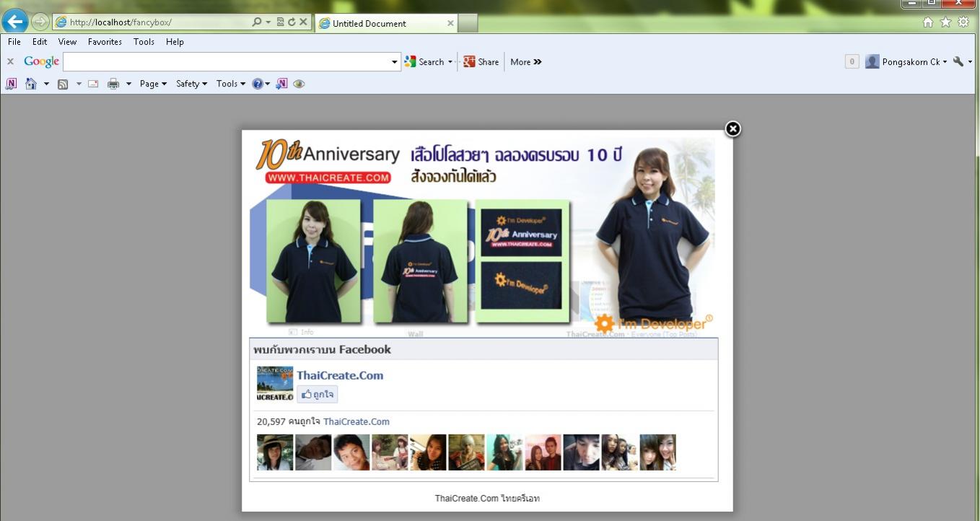
Task: Click the Home page icon on command bar
Action: point(30,84)
